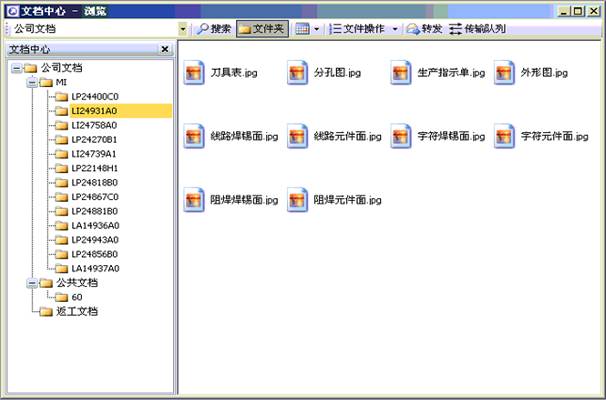
Task: Click the 刀具表.jpg file name
Action: coord(234,72)
